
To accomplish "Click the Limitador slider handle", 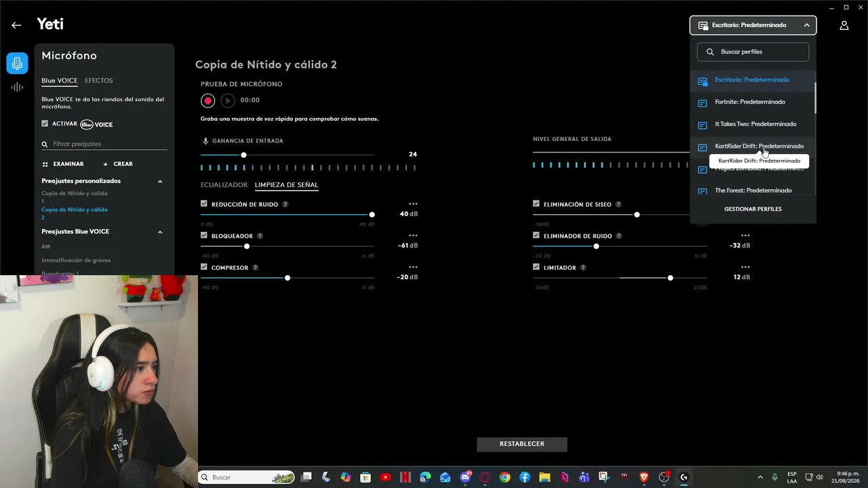I will [x=670, y=279].
